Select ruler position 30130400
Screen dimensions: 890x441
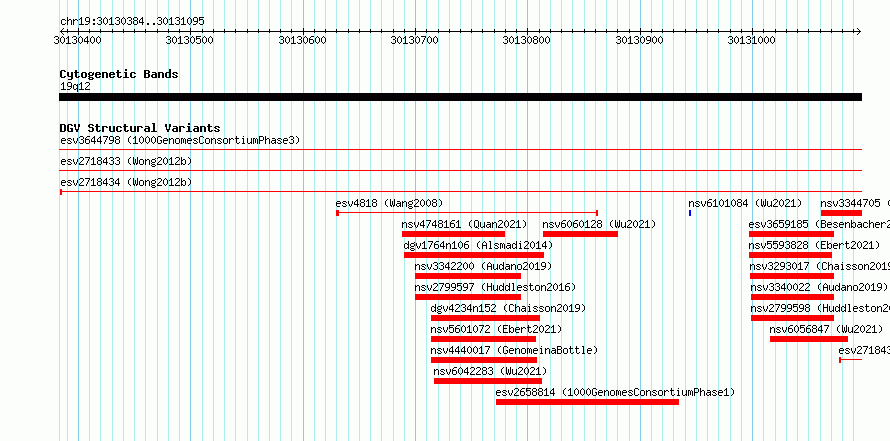[x=78, y=40]
